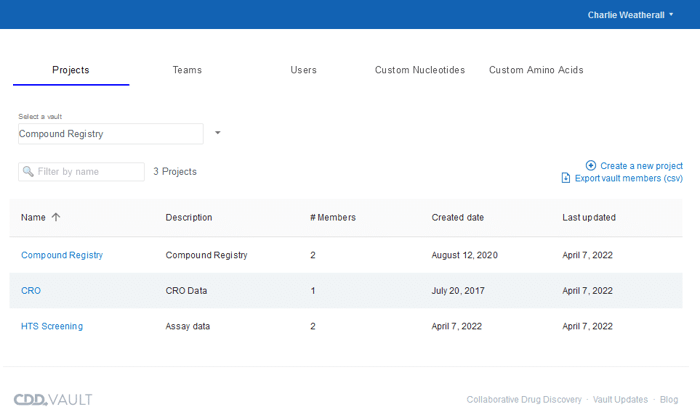Switch to the Users tab
The height and width of the screenshot is (420, 700).
point(304,70)
